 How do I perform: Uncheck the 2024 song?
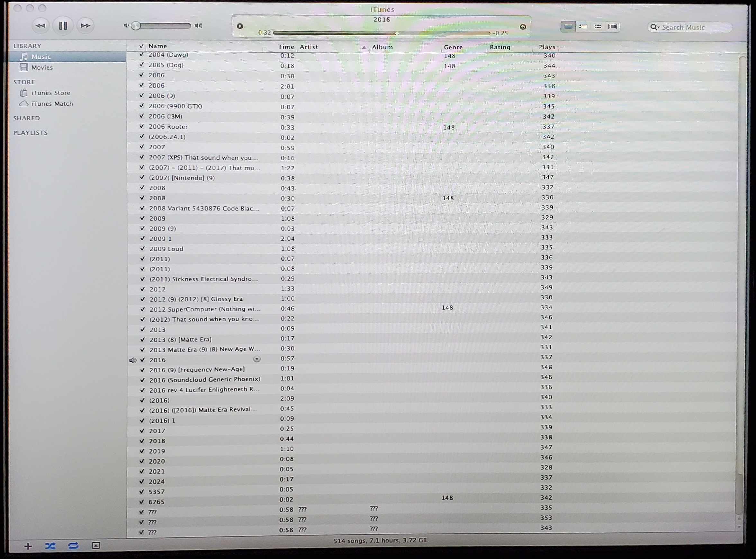pos(142,482)
